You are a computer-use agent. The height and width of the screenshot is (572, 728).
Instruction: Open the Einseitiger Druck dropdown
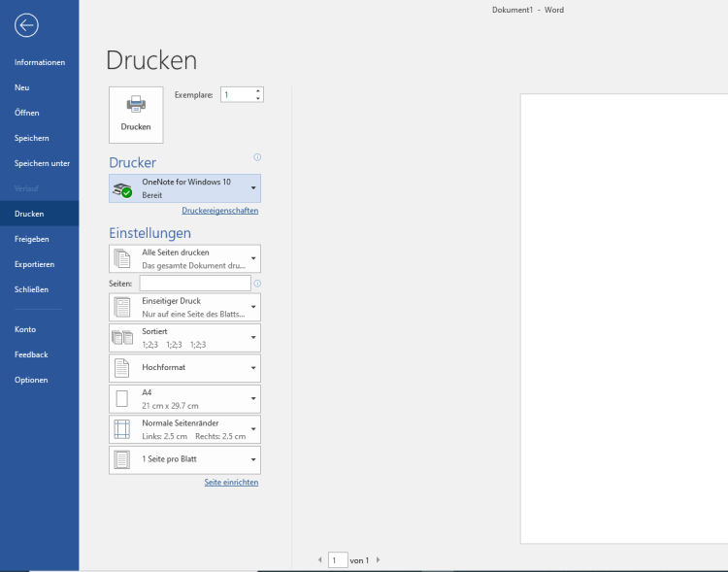point(185,307)
